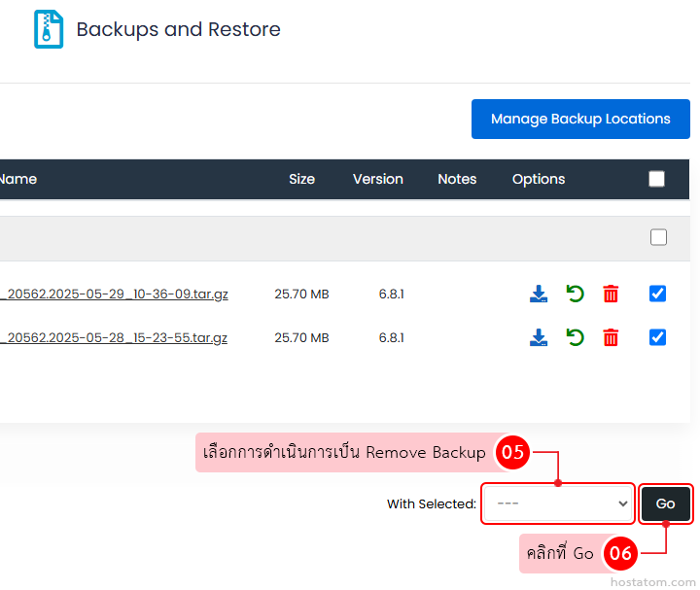
Task: Open the 15-23-55.tar.gz backup link
Action: point(114,338)
